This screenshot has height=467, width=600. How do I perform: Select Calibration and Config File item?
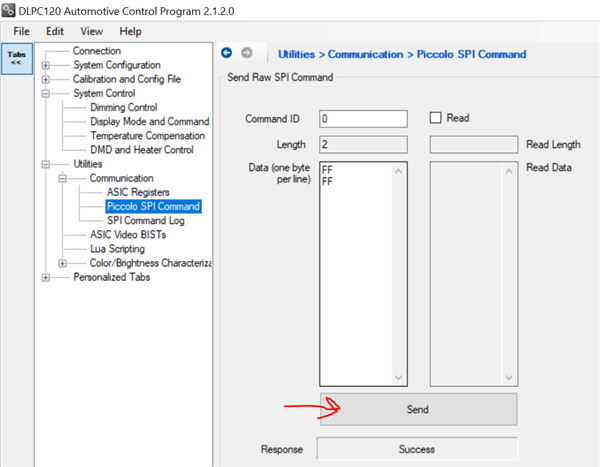coord(127,79)
